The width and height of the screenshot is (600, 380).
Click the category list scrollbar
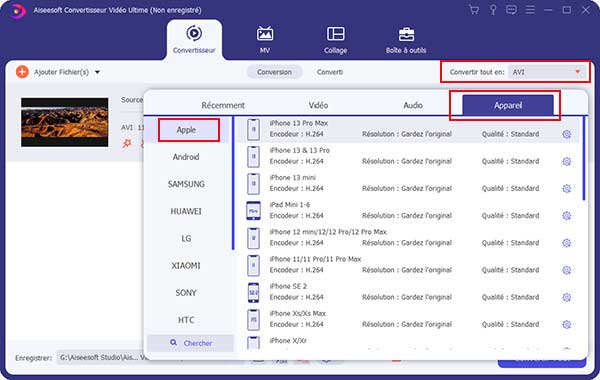click(x=233, y=183)
